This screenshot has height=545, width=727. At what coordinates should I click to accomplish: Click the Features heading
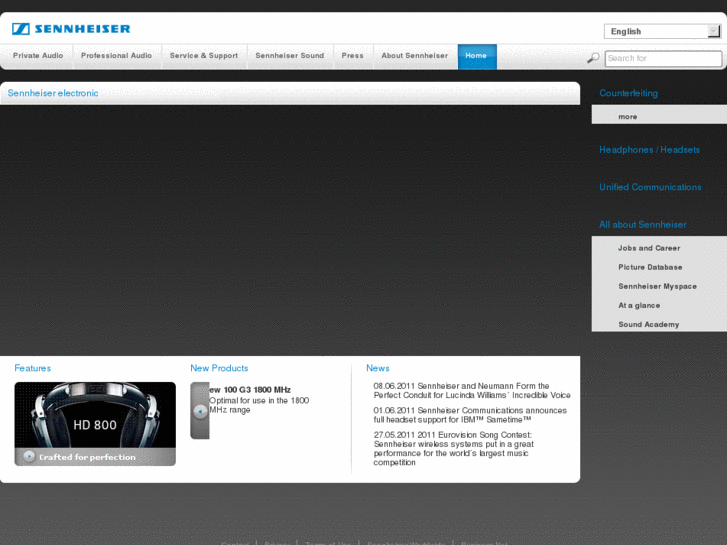tap(32, 368)
